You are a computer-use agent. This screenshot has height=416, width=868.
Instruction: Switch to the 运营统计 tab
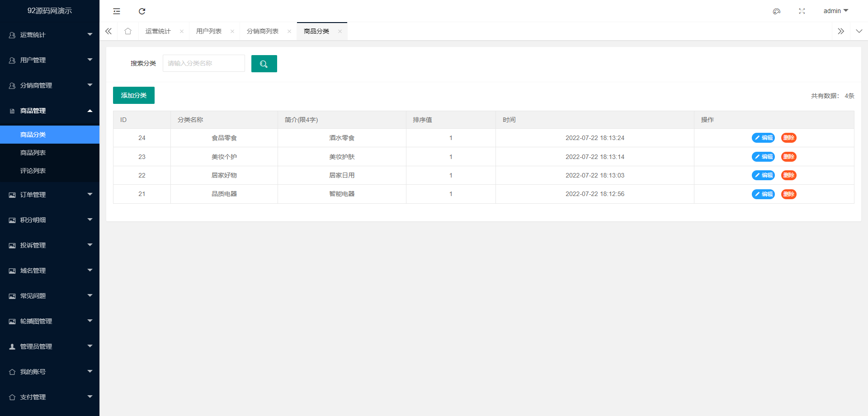point(158,31)
